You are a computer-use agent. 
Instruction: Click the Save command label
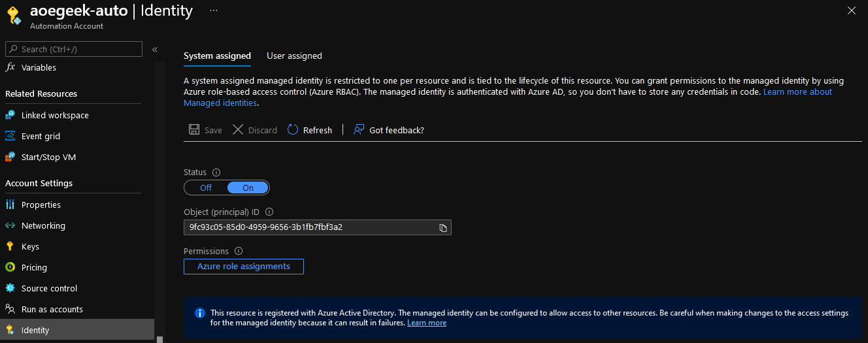click(213, 130)
